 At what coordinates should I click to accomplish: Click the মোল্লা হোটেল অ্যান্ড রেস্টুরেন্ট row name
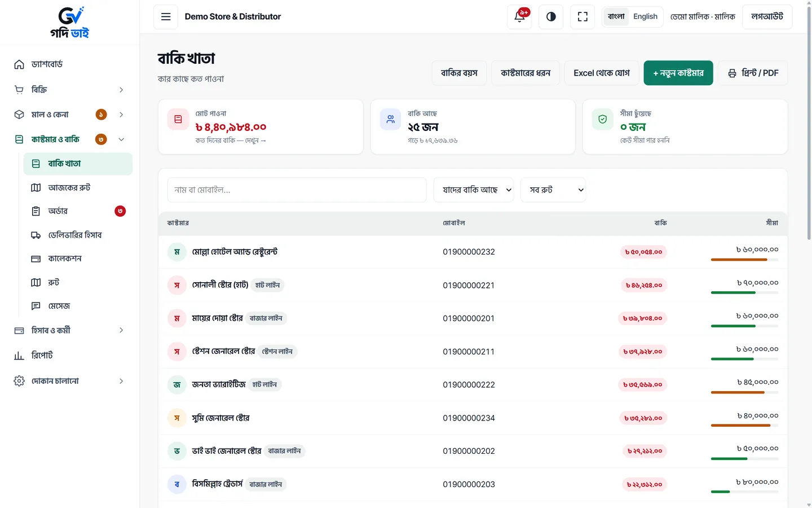(235, 252)
